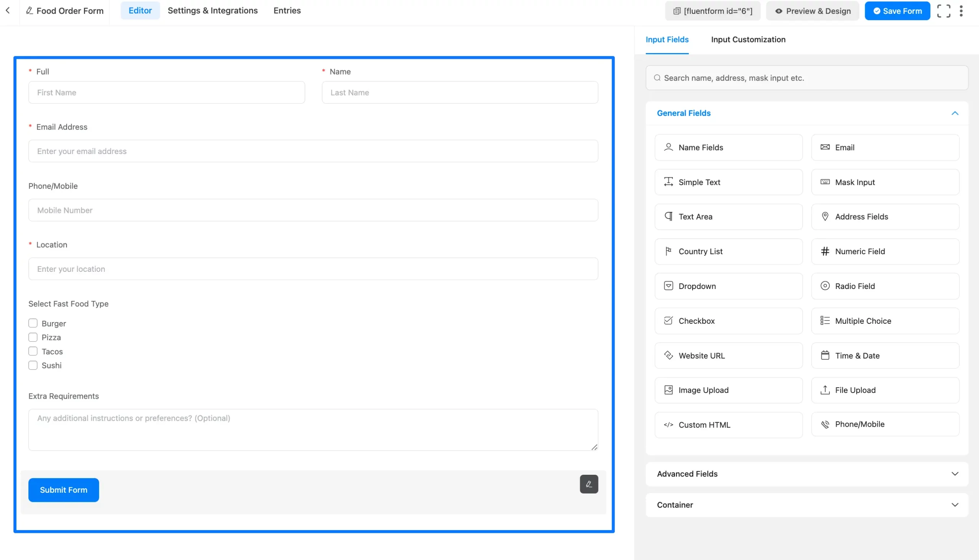Open the three-dot options menu
Image resolution: width=979 pixels, height=560 pixels.
coord(961,11)
